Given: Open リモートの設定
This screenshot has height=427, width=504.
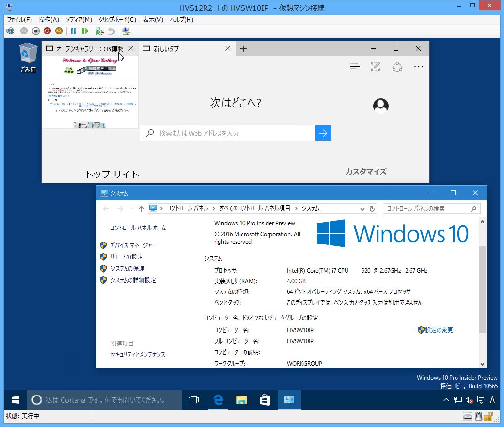Looking at the screenshot, I should 126,257.
